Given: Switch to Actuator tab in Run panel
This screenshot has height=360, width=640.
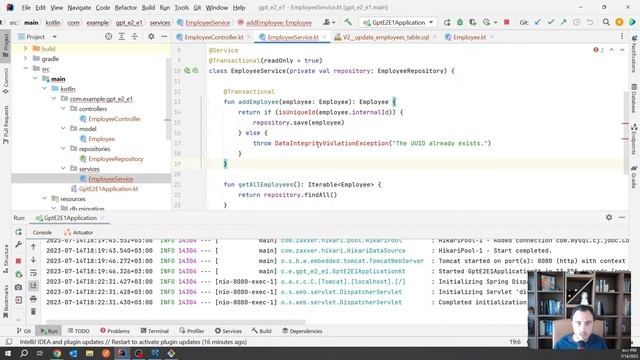Looking at the screenshot, I should [78, 232].
